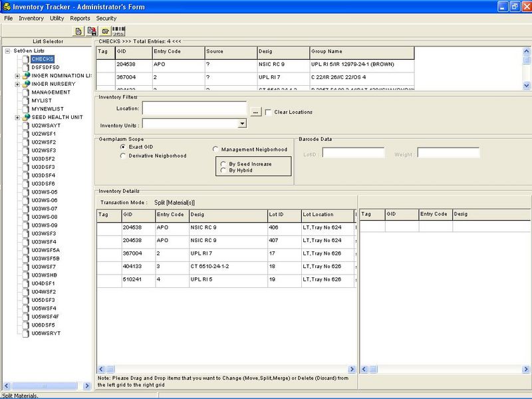Click the left inventory grid left scroll arrow
The width and height of the screenshot is (532, 399).
(x=101, y=369)
